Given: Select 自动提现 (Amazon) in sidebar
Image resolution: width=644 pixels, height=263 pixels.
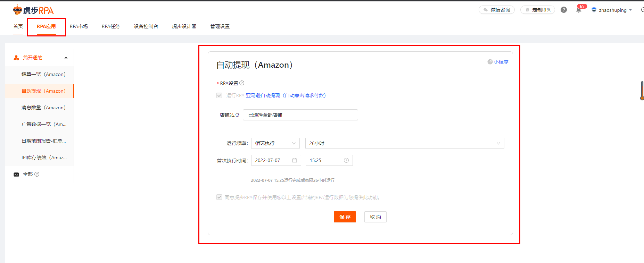Looking at the screenshot, I should (x=40, y=91).
